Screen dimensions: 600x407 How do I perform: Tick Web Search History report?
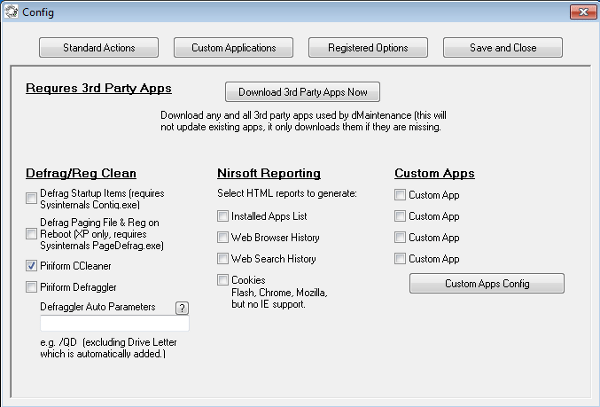pos(223,259)
